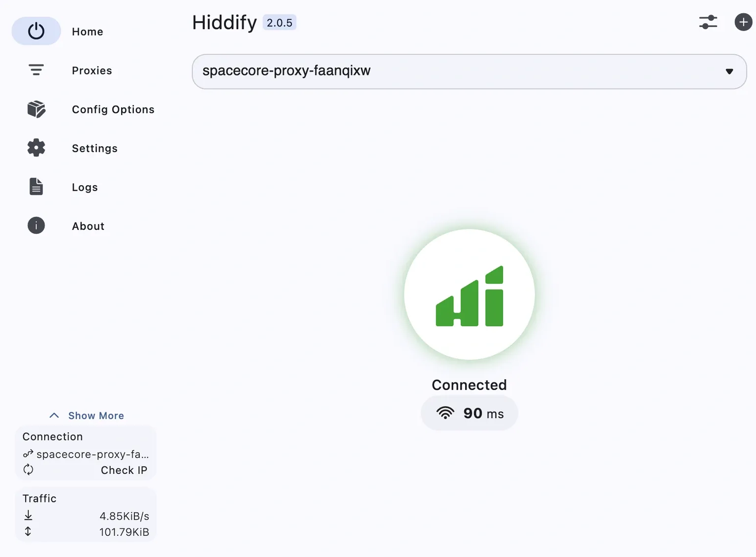Select the Logs menu label
756x557 pixels.
(85, 187)
